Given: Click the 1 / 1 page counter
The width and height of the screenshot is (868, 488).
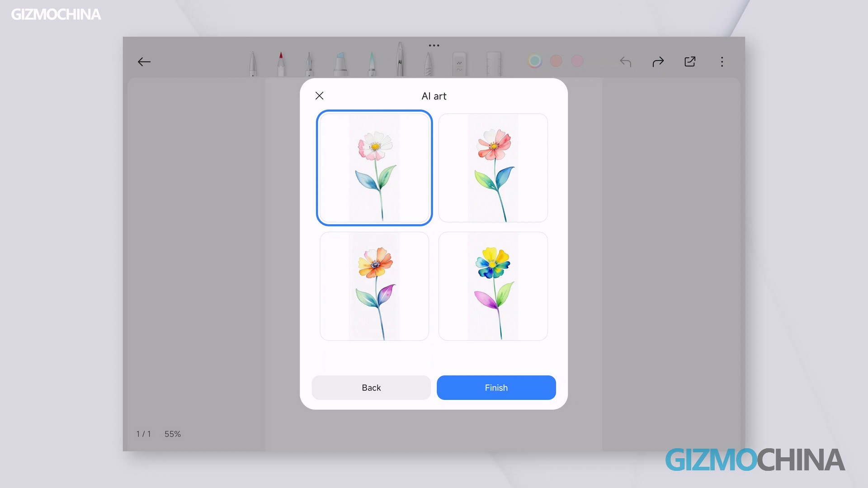Looking at the screenshot, I should click(x=143, y=434).
